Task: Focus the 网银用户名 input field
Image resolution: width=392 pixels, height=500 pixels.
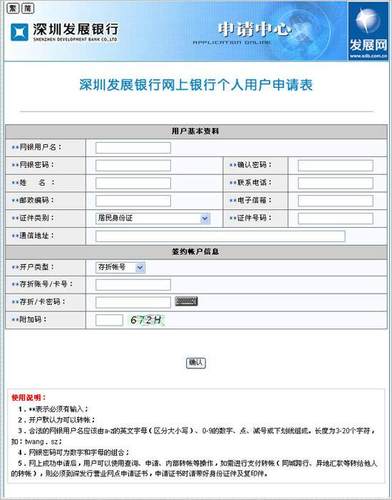Action: 133,148
